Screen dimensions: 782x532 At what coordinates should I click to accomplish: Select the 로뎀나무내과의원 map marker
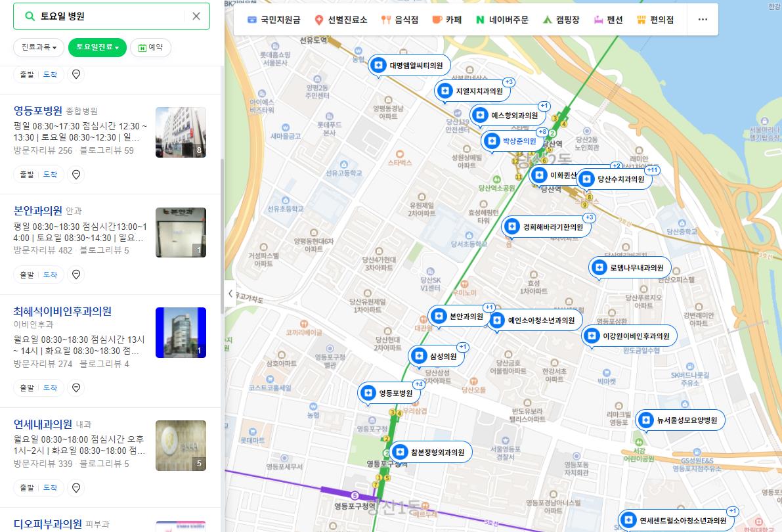pos(630,268)
